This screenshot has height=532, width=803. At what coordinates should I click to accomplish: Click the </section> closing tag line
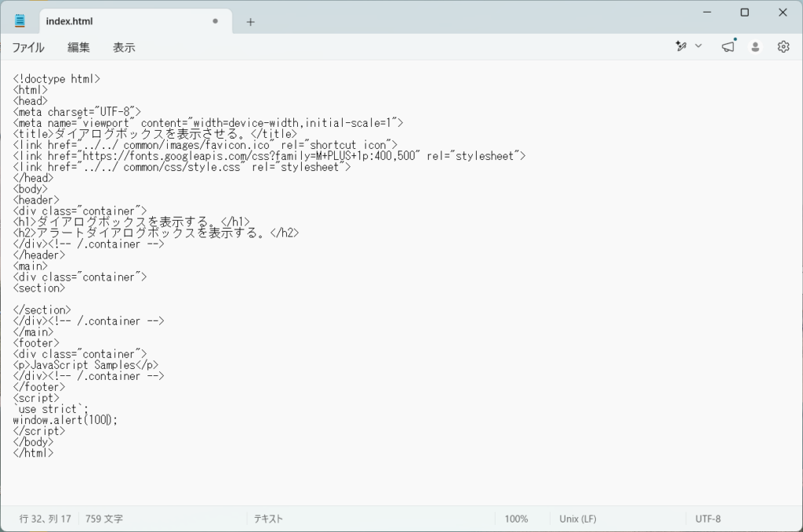point(42,310)
